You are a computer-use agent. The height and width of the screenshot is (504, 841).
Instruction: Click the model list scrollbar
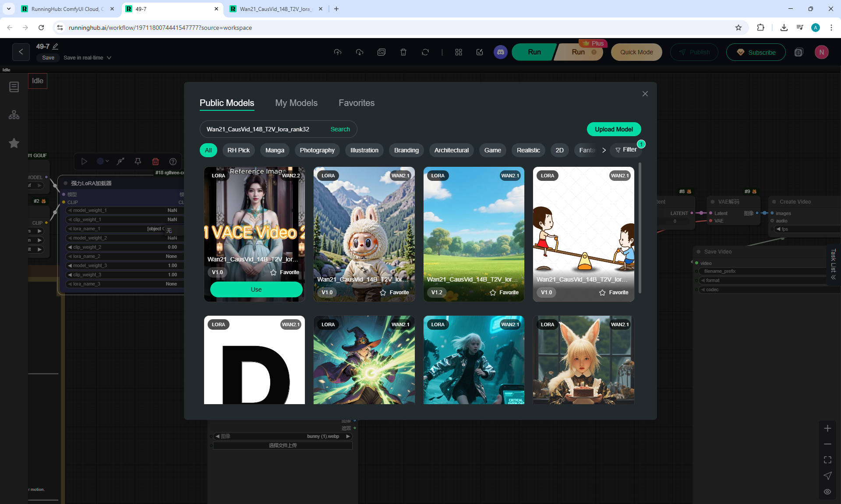[640, 228]
